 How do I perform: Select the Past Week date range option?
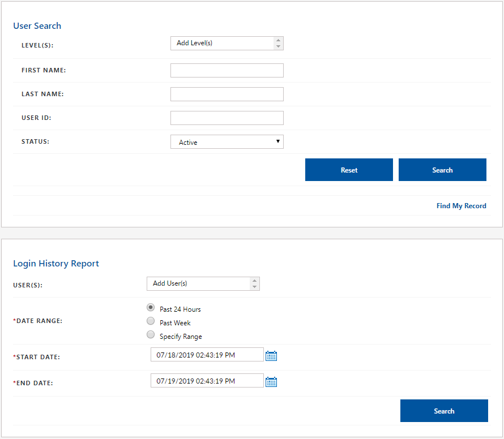pyautogui.click(x=151, y=321)
